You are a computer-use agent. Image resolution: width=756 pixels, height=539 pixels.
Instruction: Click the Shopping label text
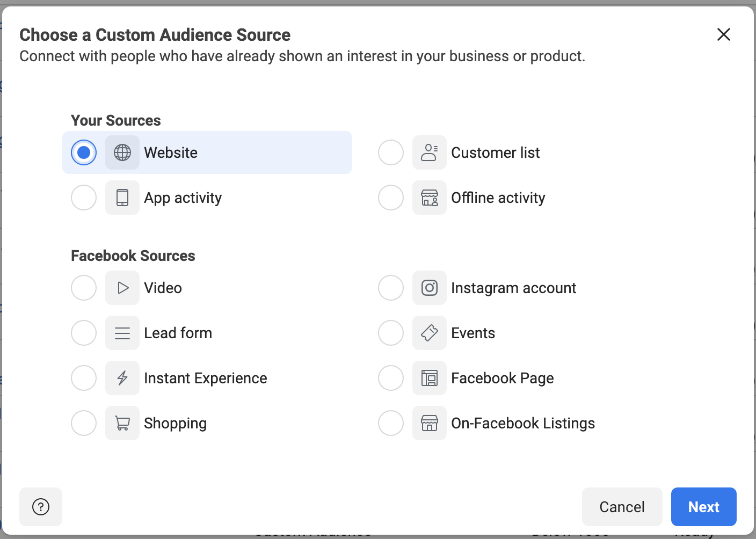pyautogui.click(x=175, y=424)
